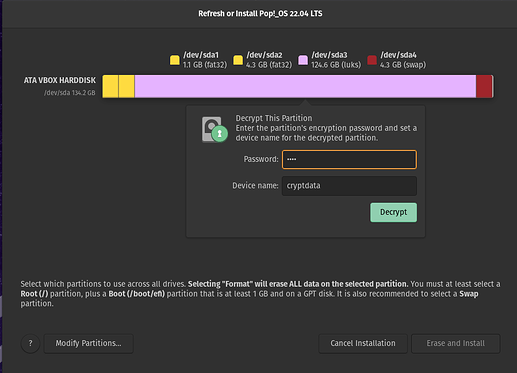Click the /dev/sda1 partition label

[201, 55]
